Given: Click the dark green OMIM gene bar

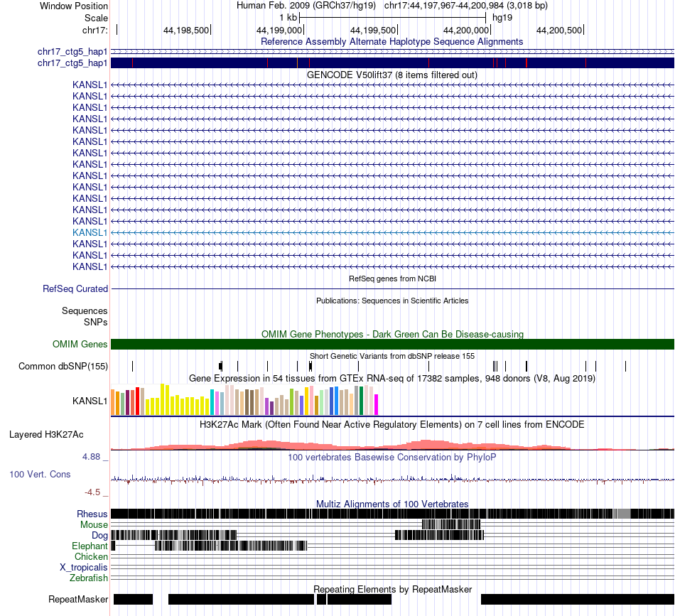Looking at the screenshot, I should point(392,344).
